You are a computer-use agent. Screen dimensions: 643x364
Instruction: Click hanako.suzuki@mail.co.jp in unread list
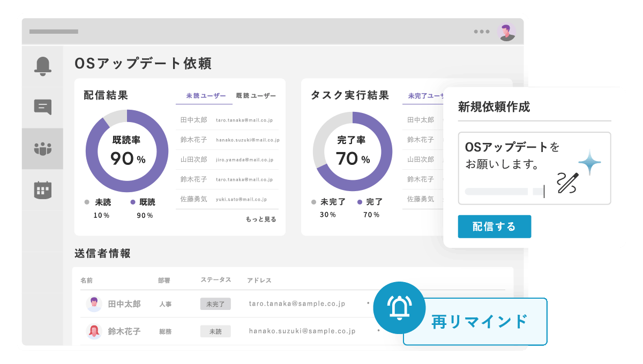(x=248, y=140)
